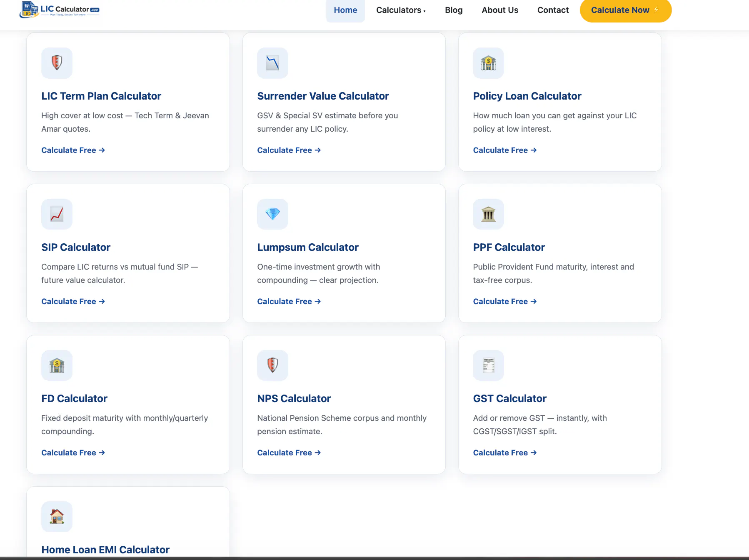Go to the Blog page

click(x=454, y=10)
